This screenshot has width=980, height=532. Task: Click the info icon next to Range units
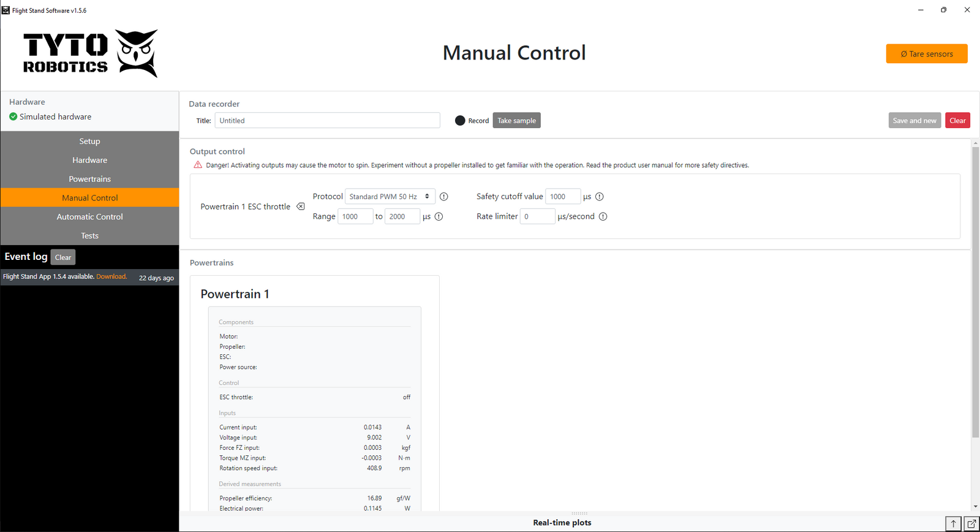pyautogui.click(x=439, y=216)
